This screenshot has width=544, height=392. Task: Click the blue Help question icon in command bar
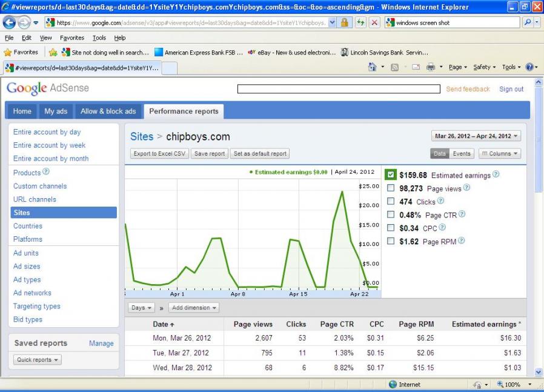click(x=529, y=67)
